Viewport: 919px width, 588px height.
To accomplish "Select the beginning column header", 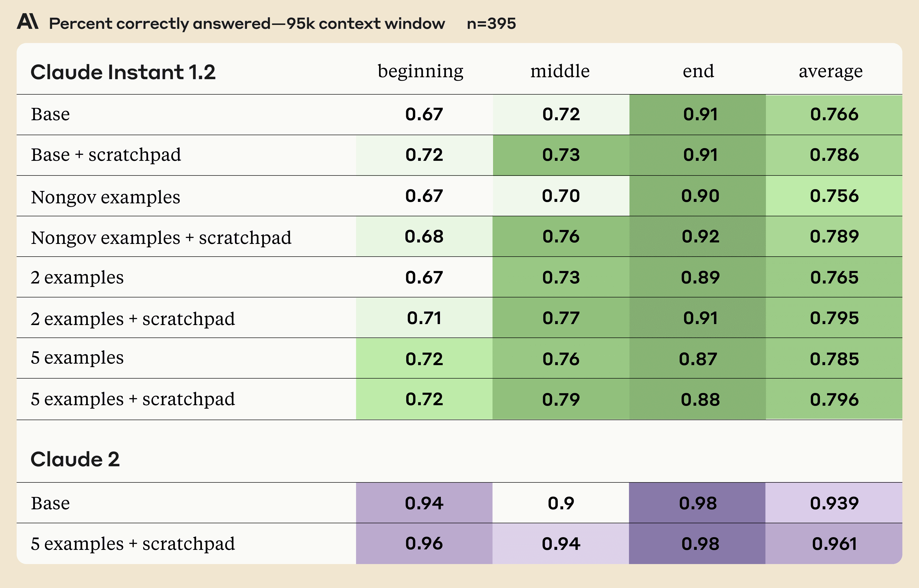I will (421, 71).
